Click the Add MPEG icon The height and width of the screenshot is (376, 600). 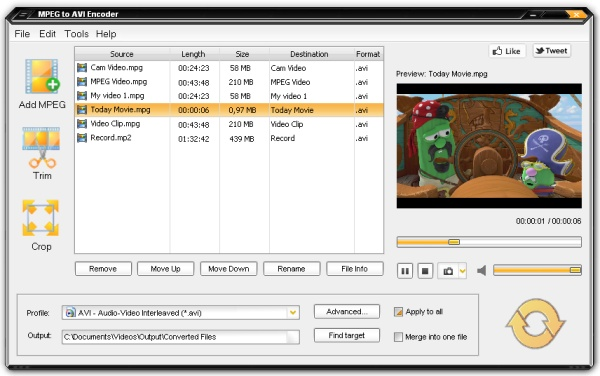(42, 77)
